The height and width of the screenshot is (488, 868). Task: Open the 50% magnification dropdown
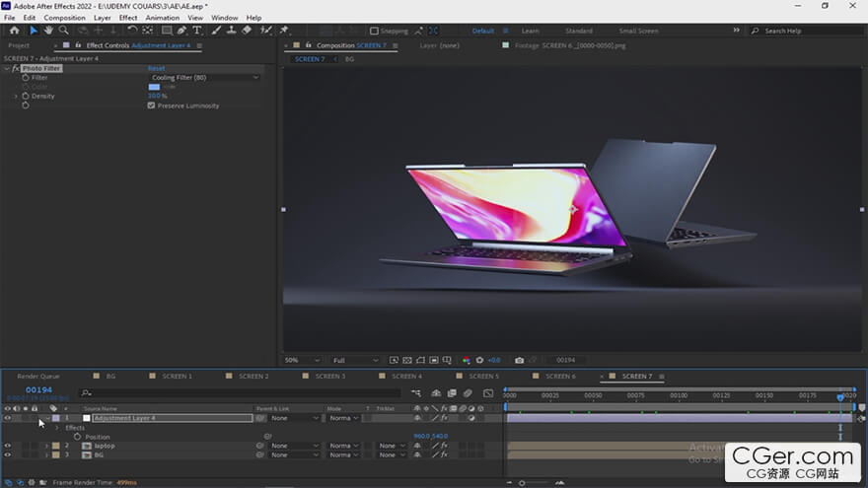coord(302,360)
